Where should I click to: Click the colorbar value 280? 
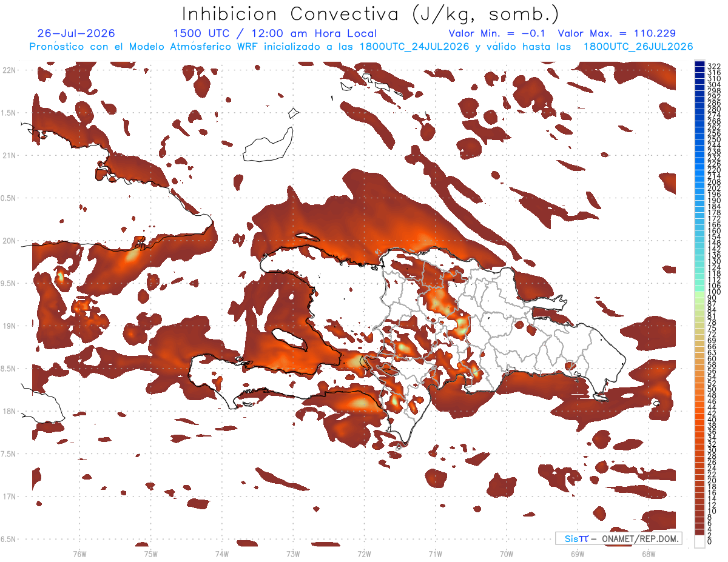click(x=713, y=109)
